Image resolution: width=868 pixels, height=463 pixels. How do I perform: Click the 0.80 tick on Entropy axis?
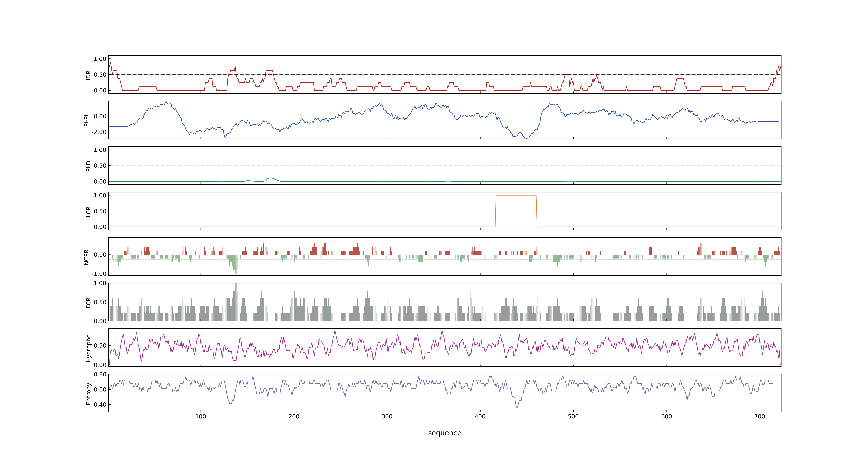click(100, 374)
